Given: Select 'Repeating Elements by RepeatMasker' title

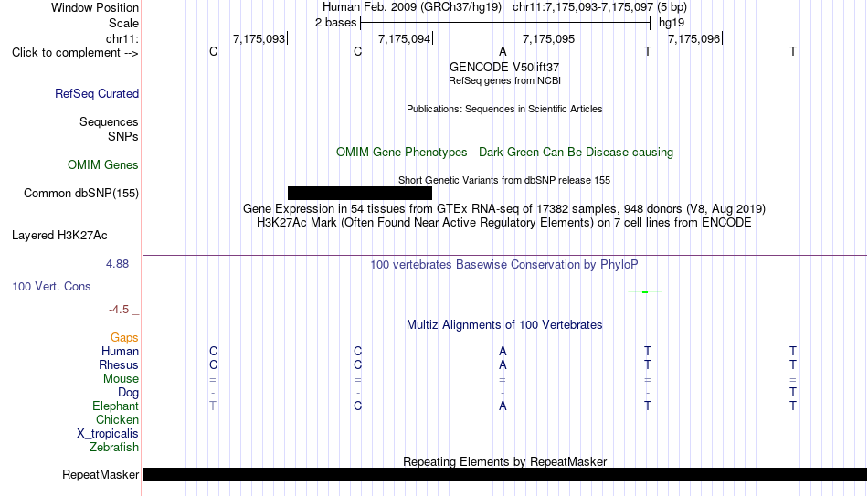Looking at the screenshot, I should click(x=505, y=461).
